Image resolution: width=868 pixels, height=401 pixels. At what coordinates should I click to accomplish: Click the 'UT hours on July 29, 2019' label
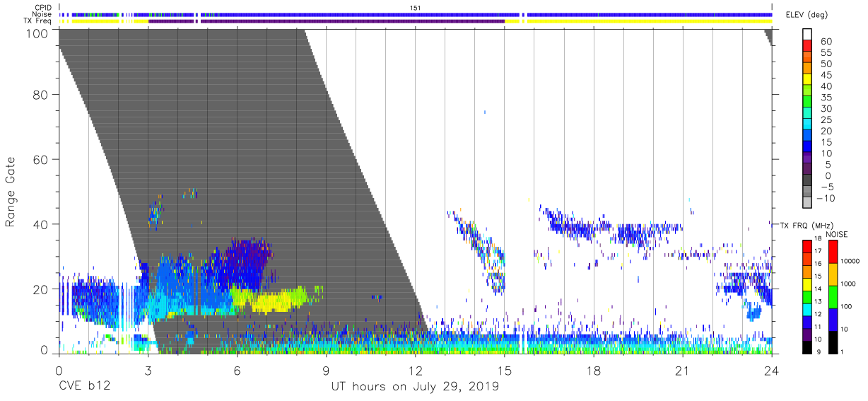[415, 387]
